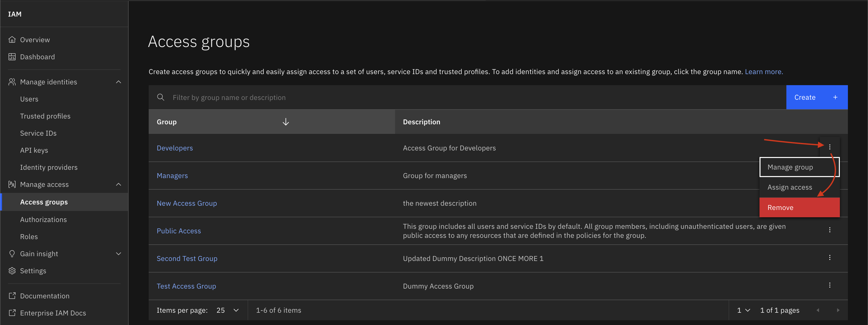Select Manage group from context menu
This screenshot has height=325, width=868.
(799, 167)
